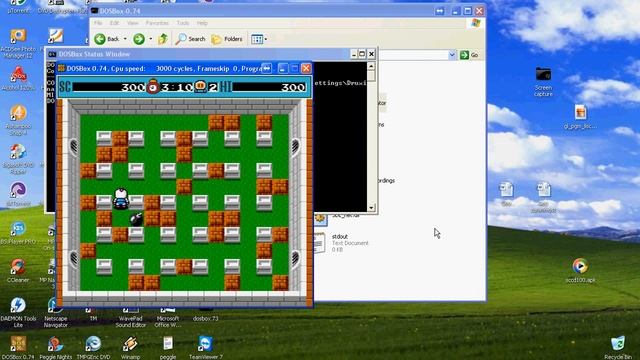
Task: Click the Windows flag logo in Explorer
Action: click(x=476, y=23)
